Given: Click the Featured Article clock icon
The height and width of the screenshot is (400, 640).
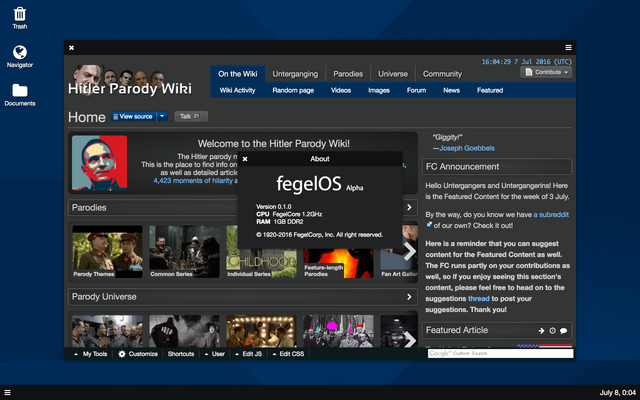Looking at the screenshot, I should point(552,331).
